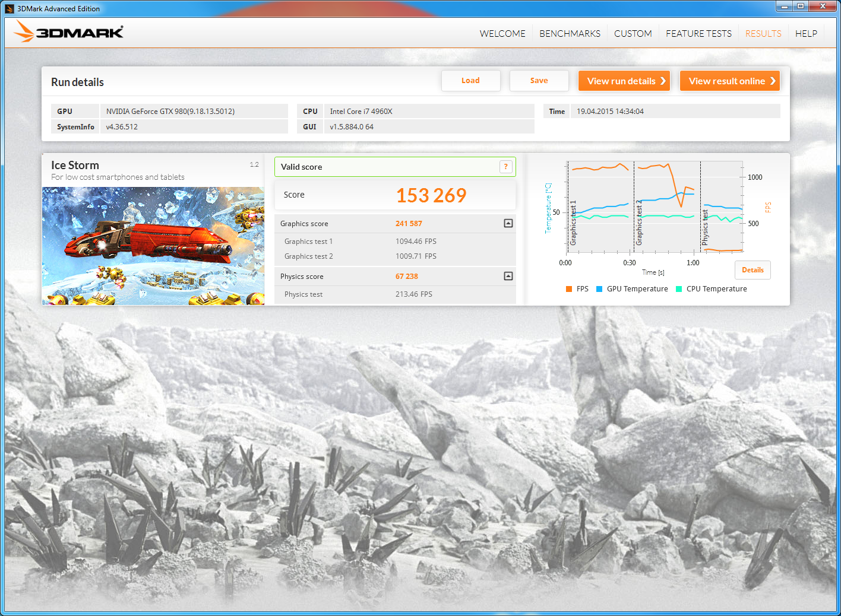The width and height of the screenshot is (841, 616).
Task: Open chart Details button
Action: (x=753, y=270)
